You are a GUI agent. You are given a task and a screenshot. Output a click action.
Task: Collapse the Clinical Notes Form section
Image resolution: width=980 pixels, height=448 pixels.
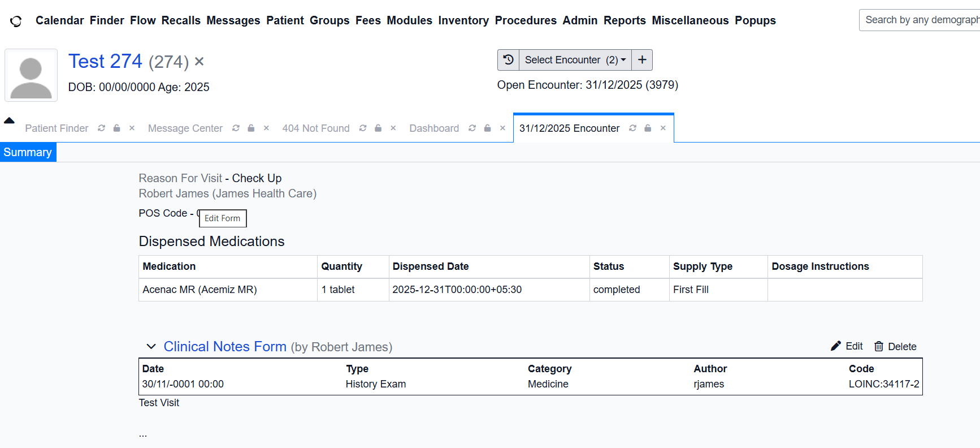pos(151,347)
